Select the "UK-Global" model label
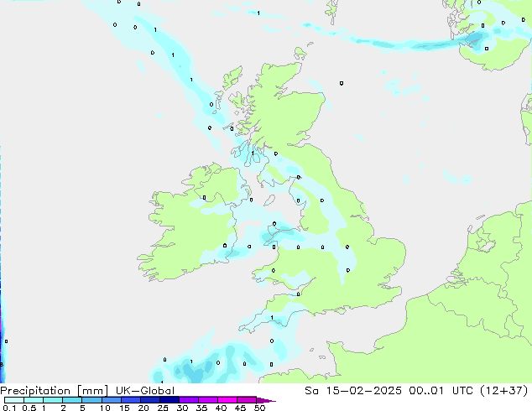This screenshot has width=532, height=411. point(145,391)
